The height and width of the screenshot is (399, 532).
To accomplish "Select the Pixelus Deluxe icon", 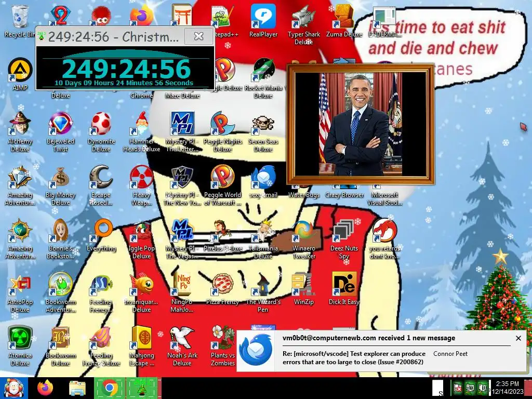I will pyautogui.click(x=222, y=235).
